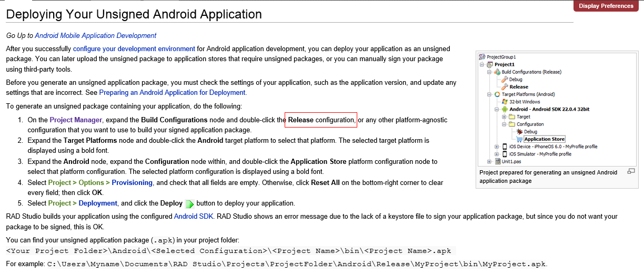
Task: Click the green Deploy arrow icon
Action: pyautogui.click(x=189, y=203)
